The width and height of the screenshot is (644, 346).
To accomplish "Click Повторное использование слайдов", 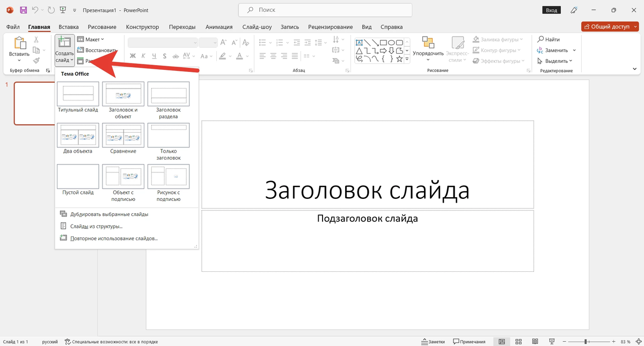I will pos(114,238).
